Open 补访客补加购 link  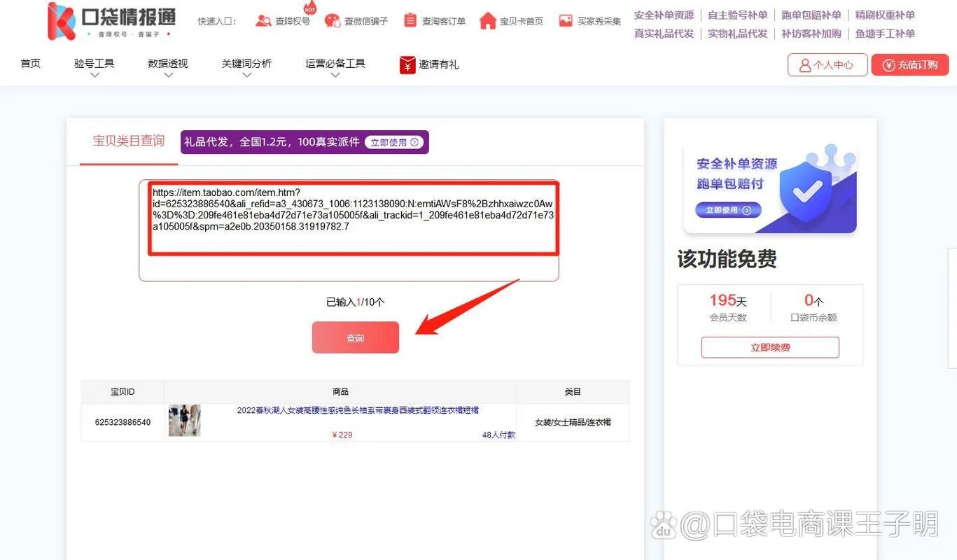811,34
